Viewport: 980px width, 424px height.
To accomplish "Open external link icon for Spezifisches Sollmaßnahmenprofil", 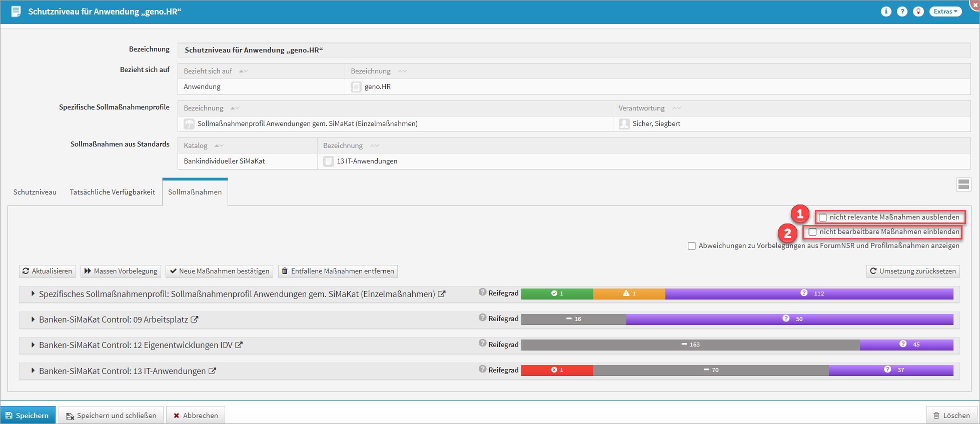I will [442, 294].
